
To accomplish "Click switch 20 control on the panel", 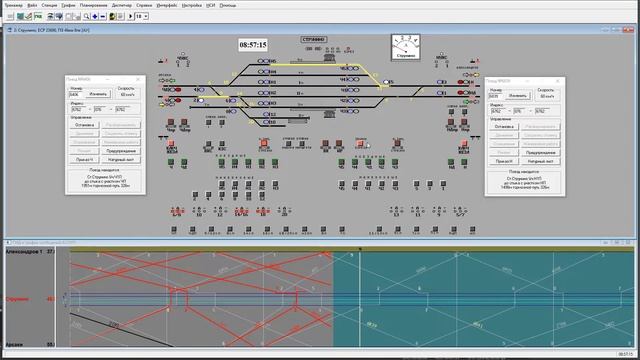I will coord(284,211).
